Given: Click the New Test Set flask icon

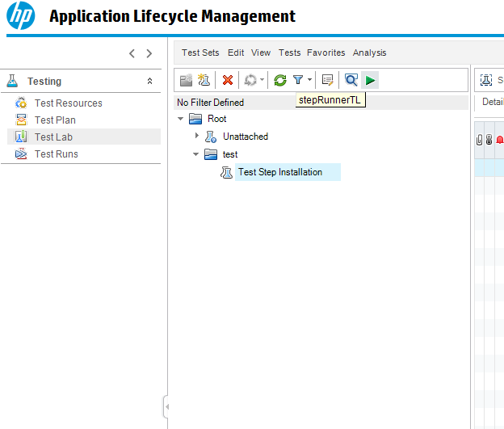Looking at the screenshot, I should point(204,80).
